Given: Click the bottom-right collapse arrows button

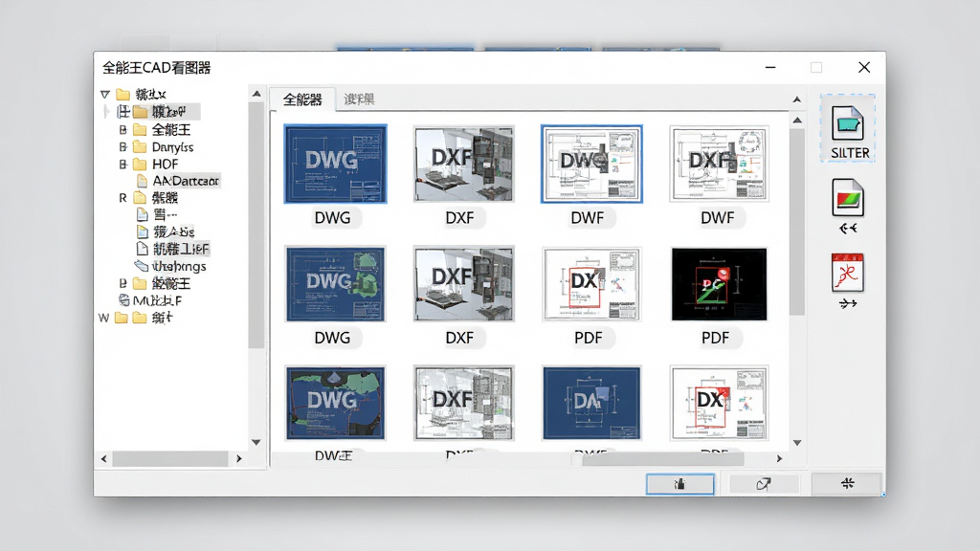Looking at the screenshot, I should point(848,483).
